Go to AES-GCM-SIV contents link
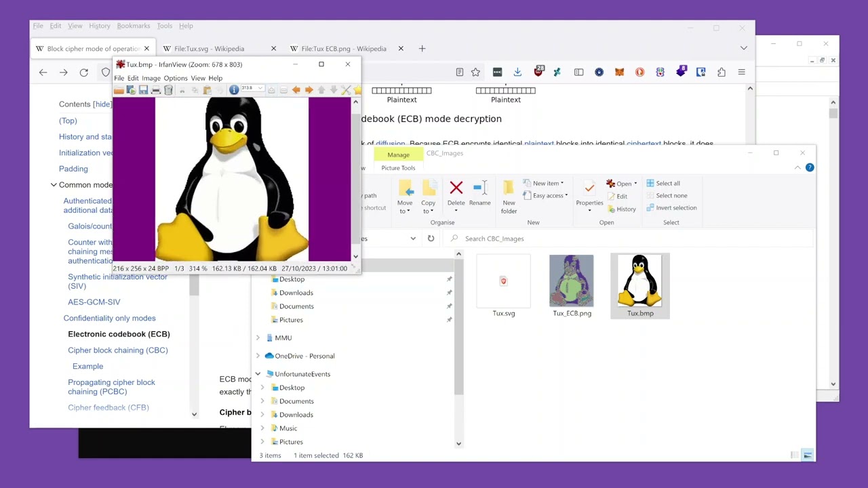The width and height of the screenshot is (868, 488). pyautogui.click(x=94, y=302)
